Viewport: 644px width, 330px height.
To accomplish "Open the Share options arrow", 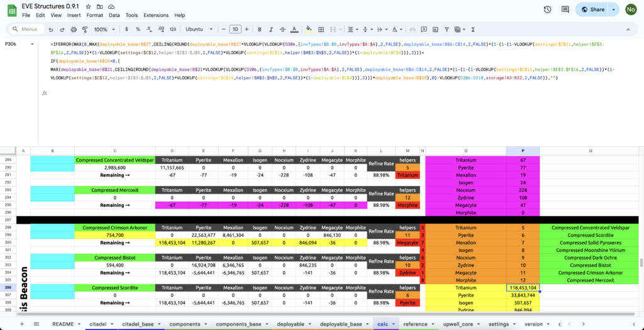I will coord(614,9).
